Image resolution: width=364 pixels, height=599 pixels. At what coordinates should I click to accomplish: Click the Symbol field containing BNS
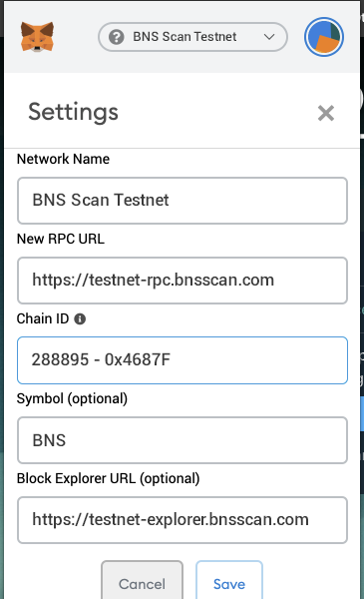182,440
